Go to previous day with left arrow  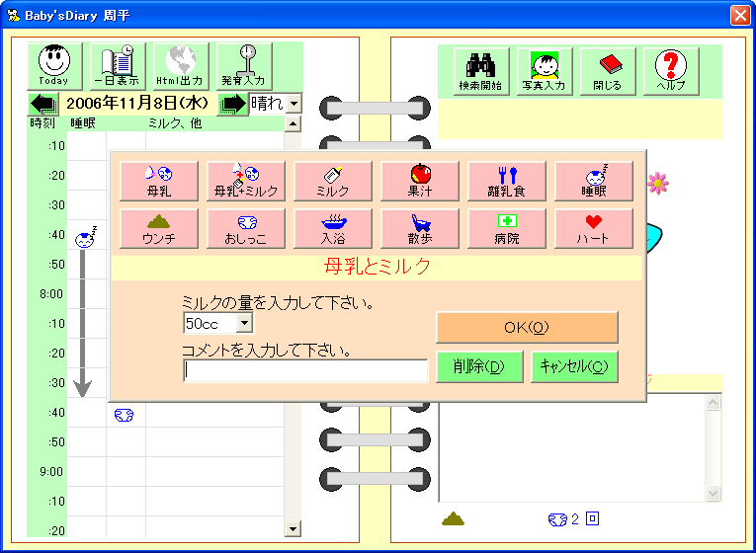point(43,104)
